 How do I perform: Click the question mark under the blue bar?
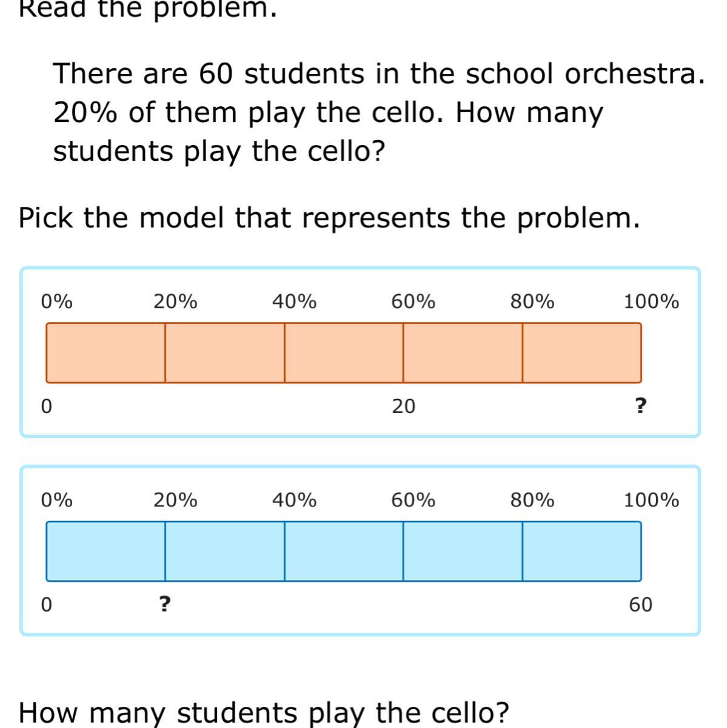point(164,604)
